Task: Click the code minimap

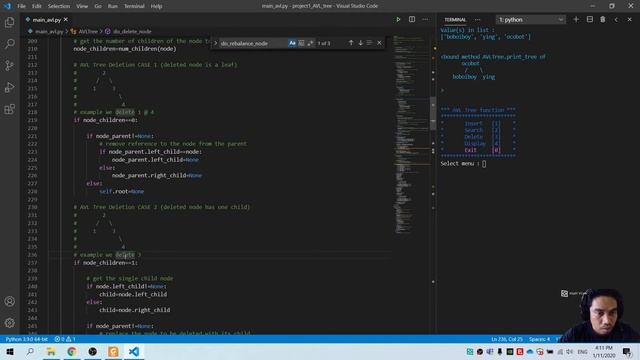Action: [x=411, y=135]
